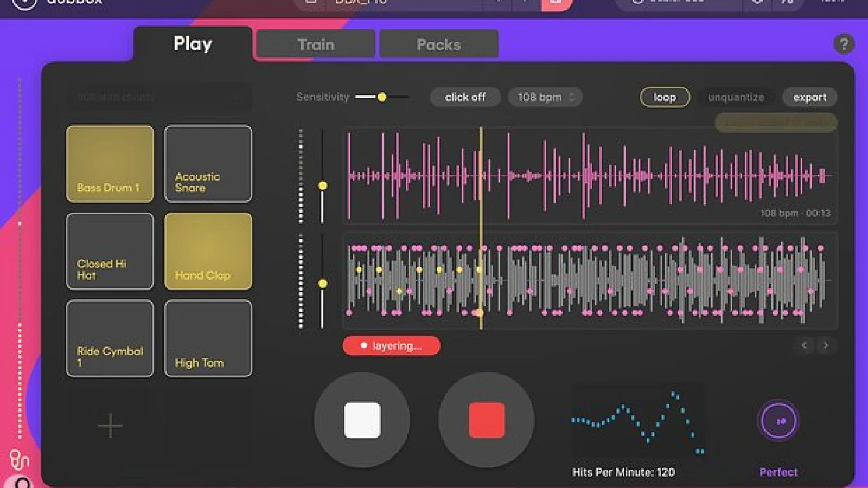Adjust the Sensitivity slider knob
This screenshot has width=868, height=488.
(382, 97)
